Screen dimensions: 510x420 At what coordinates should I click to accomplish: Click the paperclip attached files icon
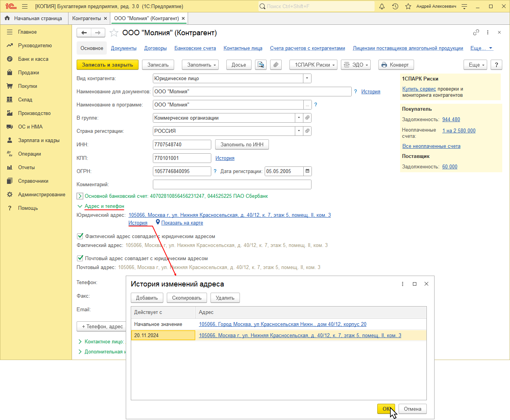pos(276,65)
